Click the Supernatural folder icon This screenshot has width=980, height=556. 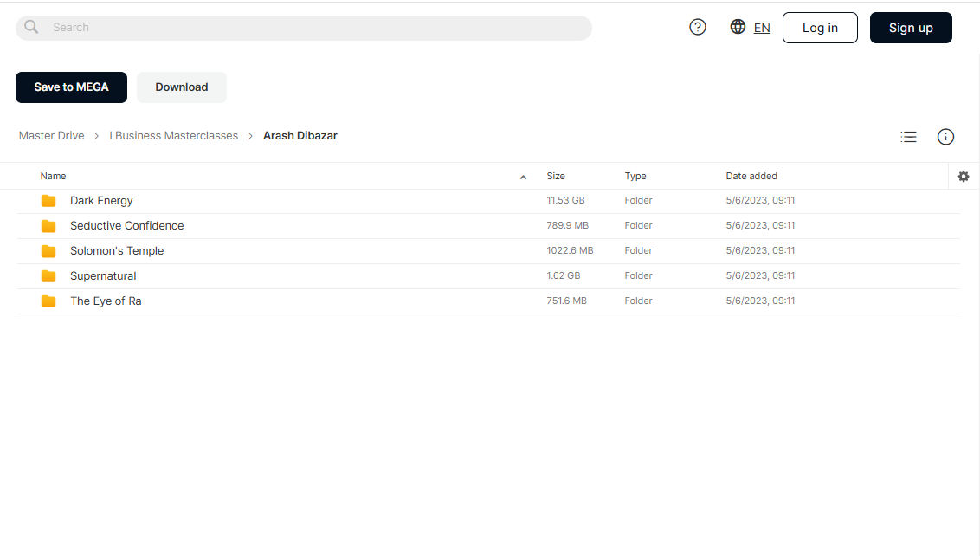(48, 275)
